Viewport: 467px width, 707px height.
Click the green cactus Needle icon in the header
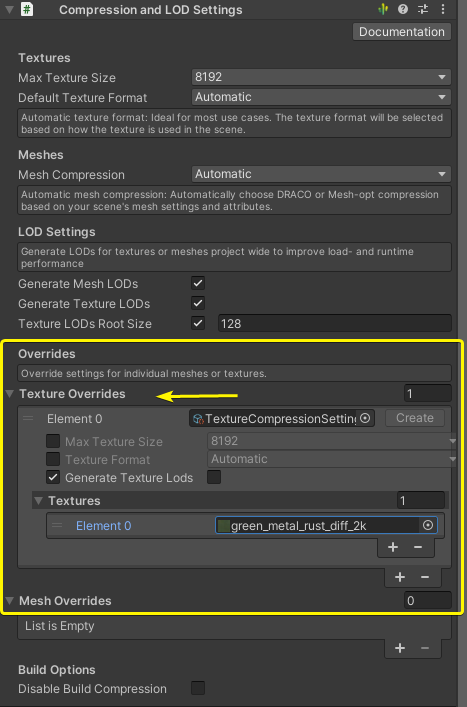click(x=383, y=9)
